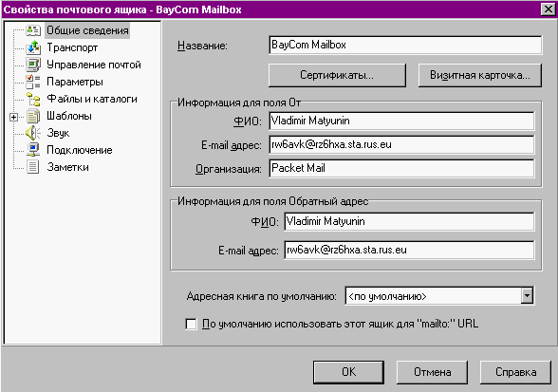The height and width of the screenshot is (392, 558).
Task: Click the Звук speaker icon
Action: tap(33, 133)
